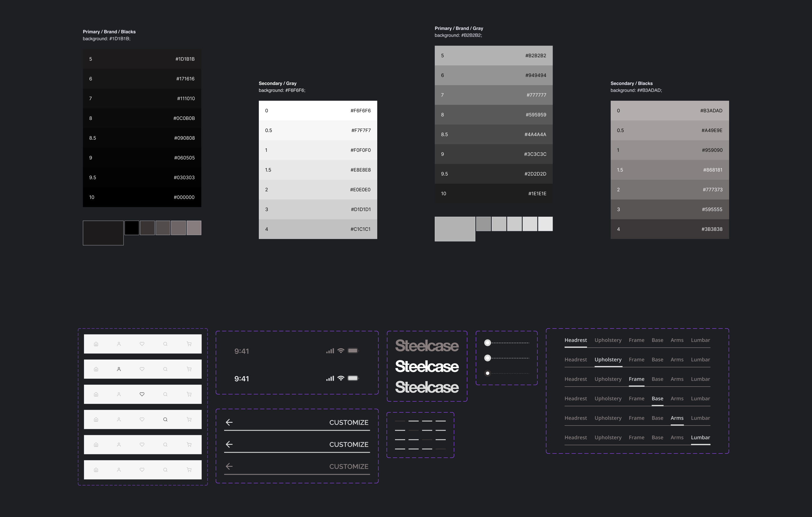Click the search icon in the highlighted-profile nav bar
Viewport: 812px width, 517px height.
point(165,369)
